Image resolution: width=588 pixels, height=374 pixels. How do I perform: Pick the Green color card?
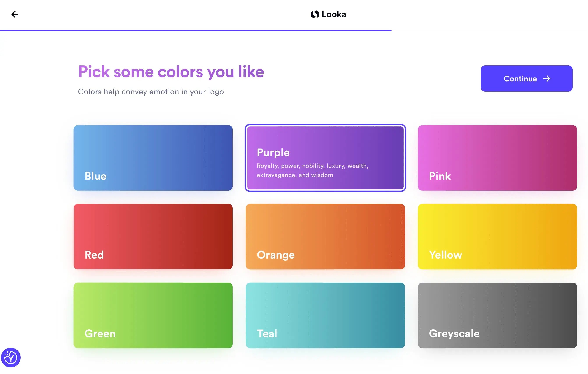[153, 315]
